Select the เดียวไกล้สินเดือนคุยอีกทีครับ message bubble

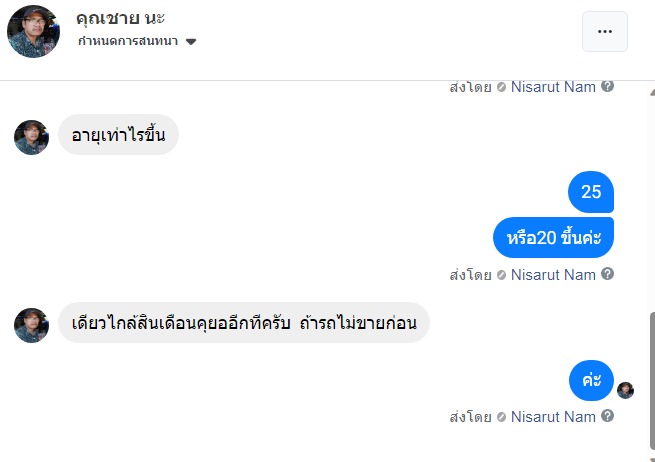coord(243,323)
